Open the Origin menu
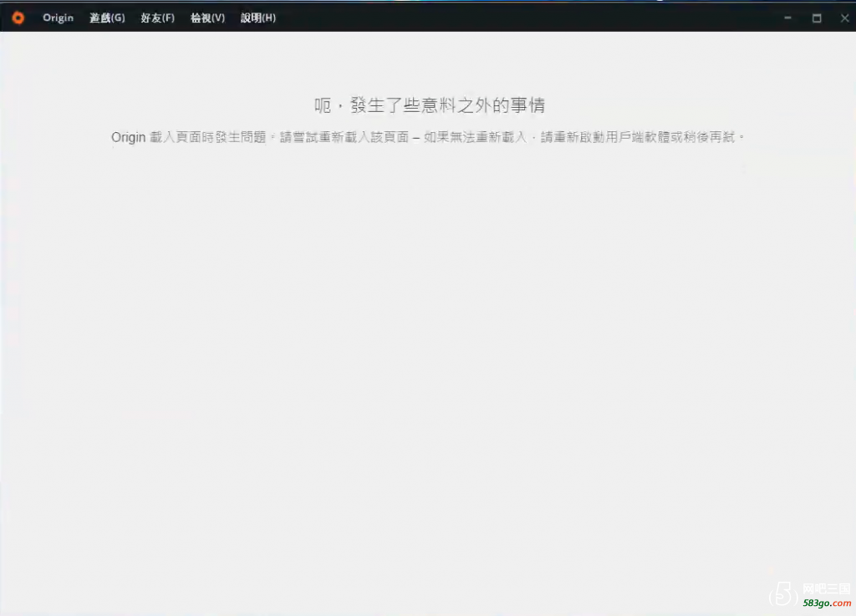Screen dimensions: 856x616 (58, 18)
